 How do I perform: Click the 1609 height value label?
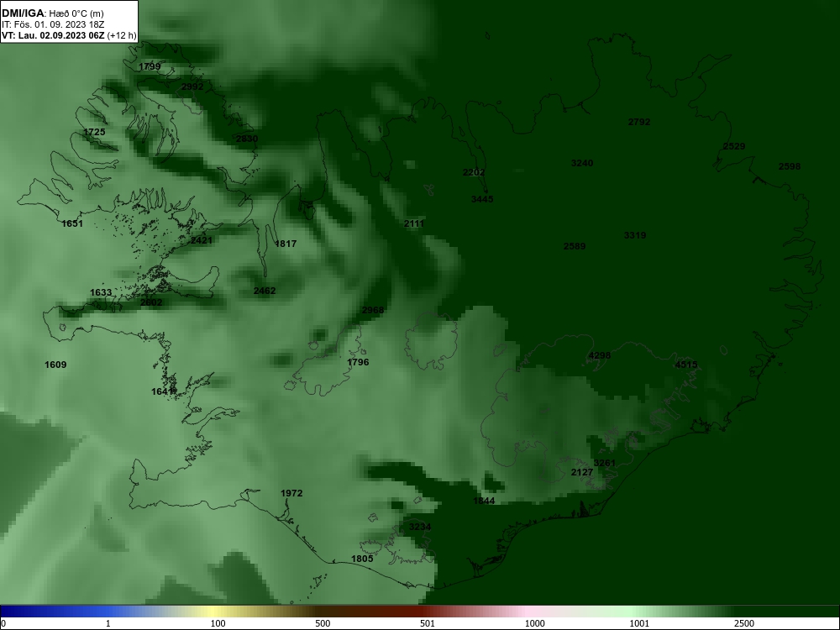click(55, 365)
